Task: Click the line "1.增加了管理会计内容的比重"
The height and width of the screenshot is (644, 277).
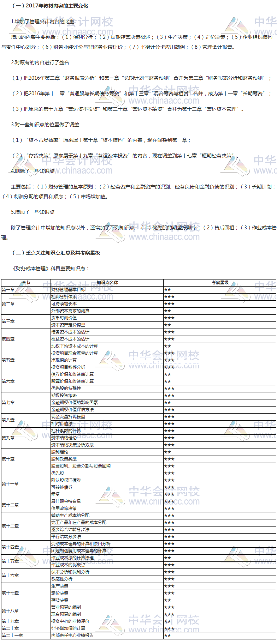Action: click(x=43, y=22)
